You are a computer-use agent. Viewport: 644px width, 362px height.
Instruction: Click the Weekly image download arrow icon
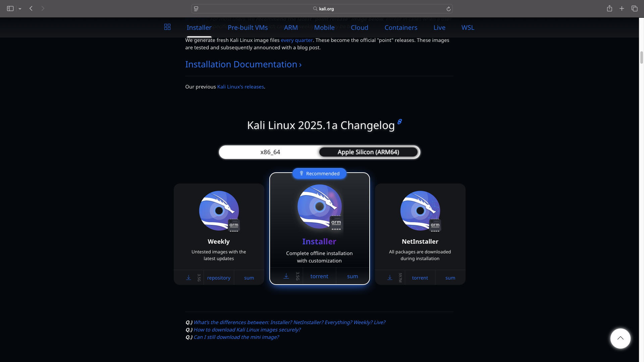pyautogui.click(x=189, y=278)
